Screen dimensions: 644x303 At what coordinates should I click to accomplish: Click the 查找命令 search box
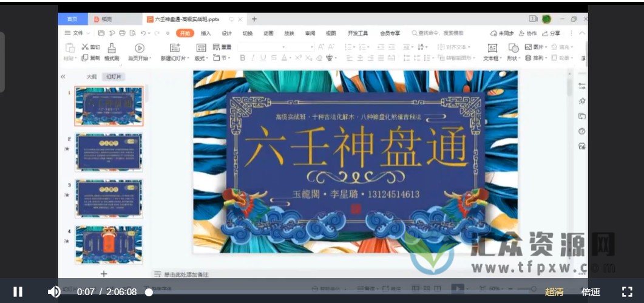438,33
